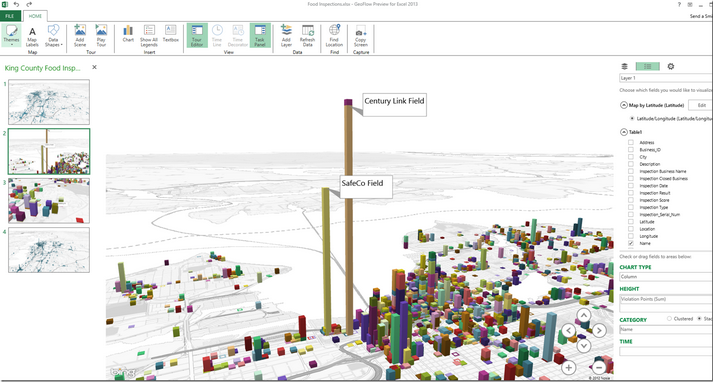Rotate the map left with the left arrow
713x382 pixels.
point(569,330)
